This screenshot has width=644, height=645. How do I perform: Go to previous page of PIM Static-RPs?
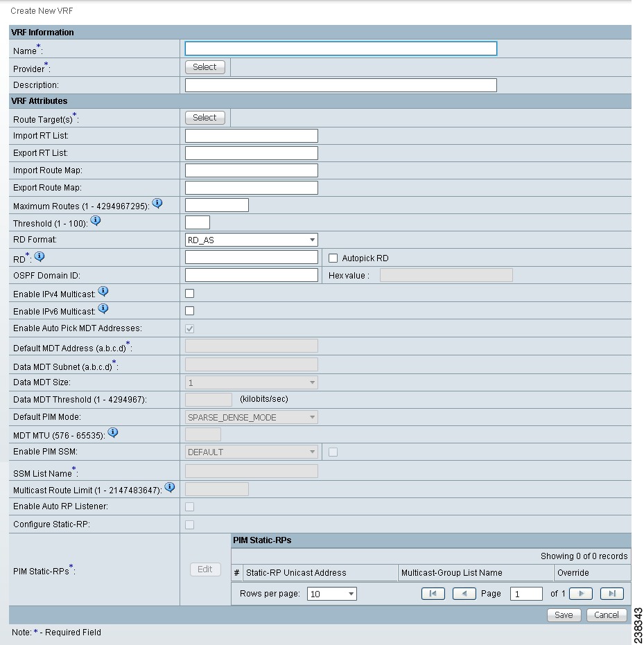click(464, 594)
